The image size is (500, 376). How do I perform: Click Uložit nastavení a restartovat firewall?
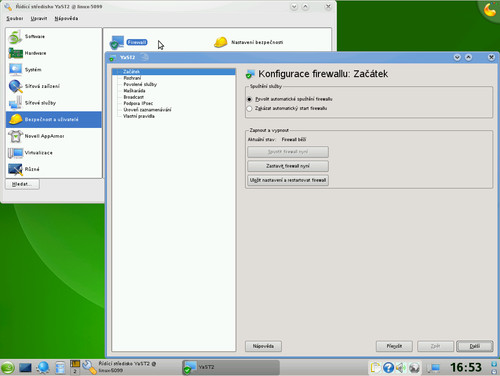(288, 180)
